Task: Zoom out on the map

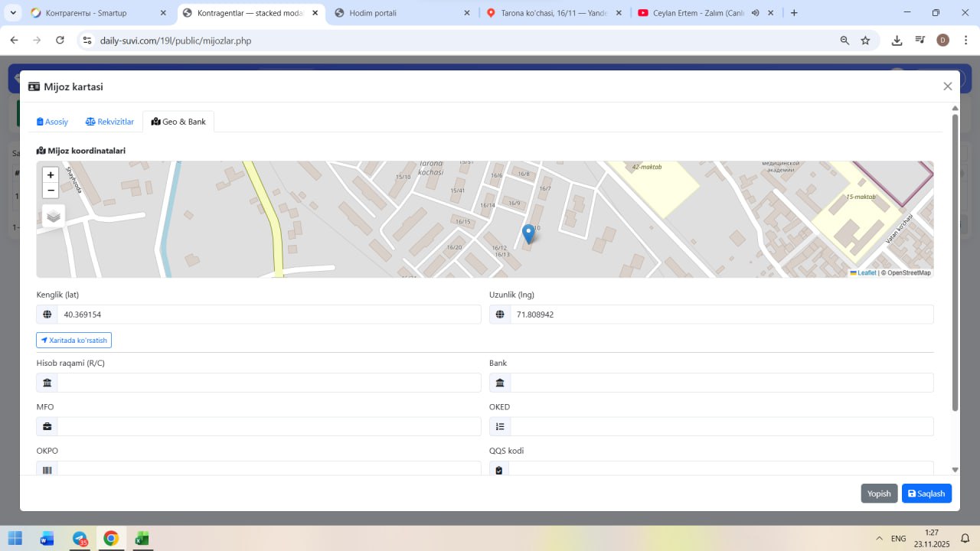Action: click(51, 191)
